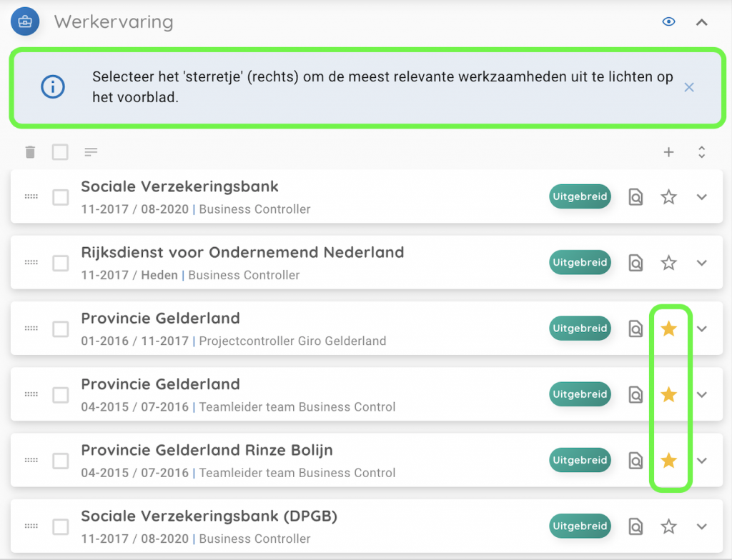Open preview for Sociale Verzekeringsbank (DPGB)
The height and width of the screenshot is (560, 732).
pyautogui.click(x=635, y=526)
